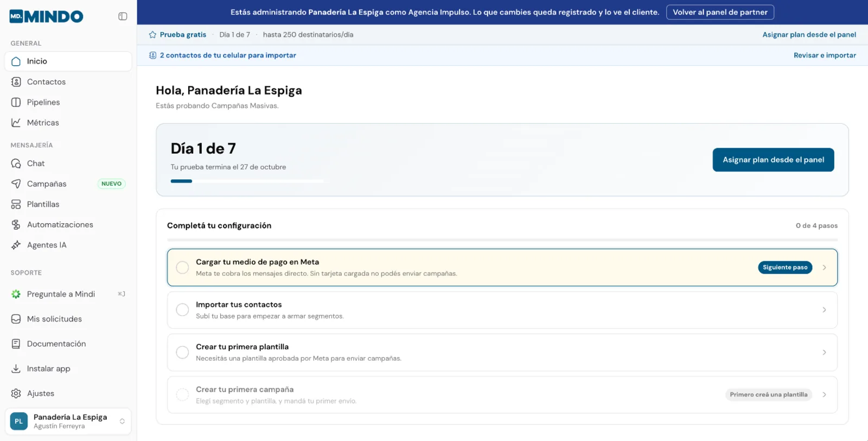Click the Instalar app download icon
The image size is (868, 441).
click(16, 369)
